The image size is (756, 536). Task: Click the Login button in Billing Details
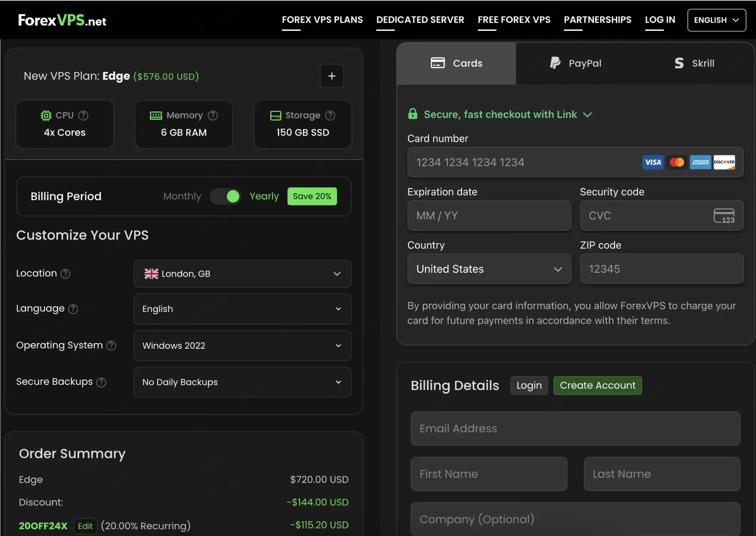coord(529,386)
